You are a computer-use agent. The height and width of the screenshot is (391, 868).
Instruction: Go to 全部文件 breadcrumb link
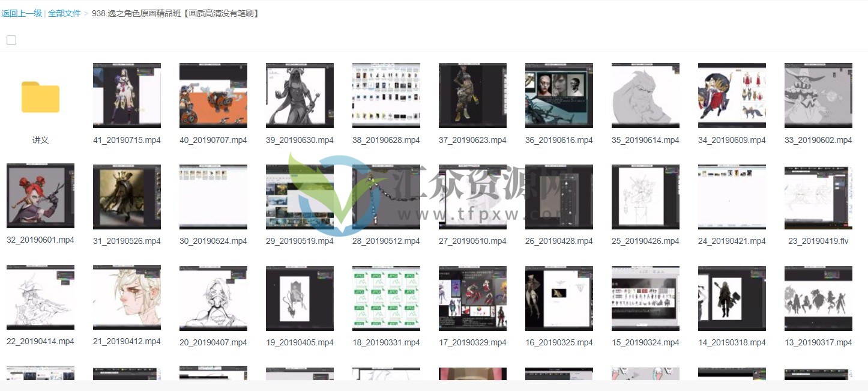pyautogui.click(x=64, y=13)
